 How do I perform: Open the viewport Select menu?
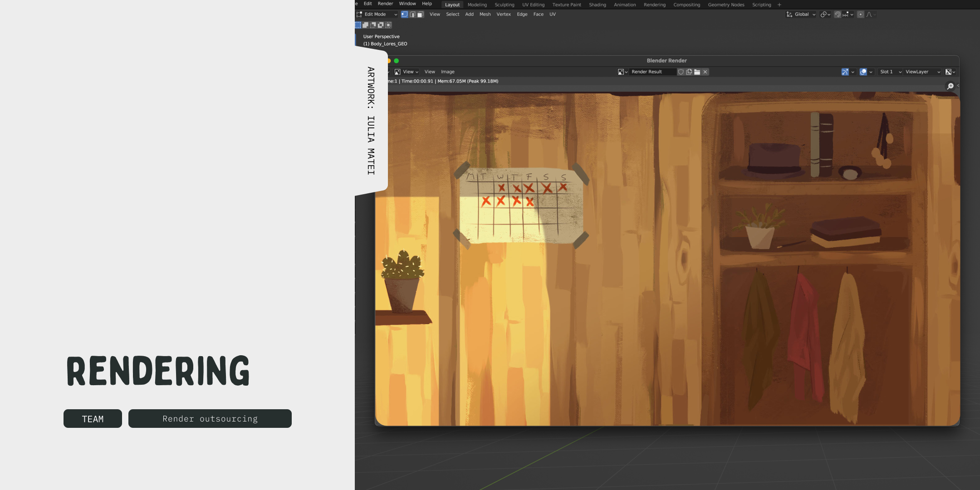pos(452,15)
